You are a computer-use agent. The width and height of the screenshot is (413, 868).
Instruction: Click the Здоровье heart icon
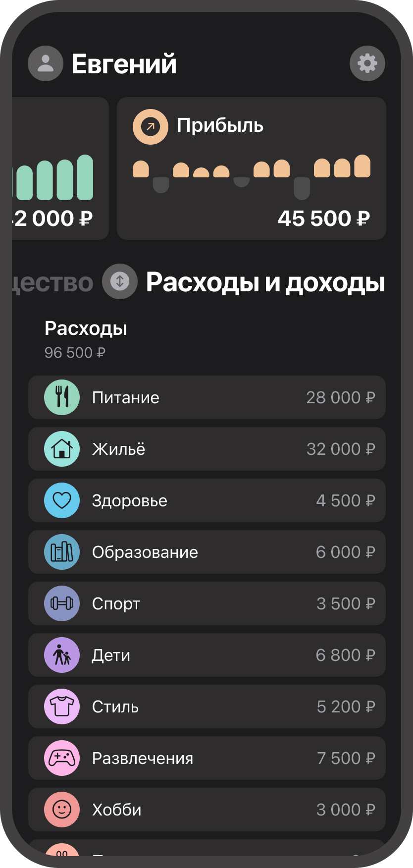tap(62, 500)
